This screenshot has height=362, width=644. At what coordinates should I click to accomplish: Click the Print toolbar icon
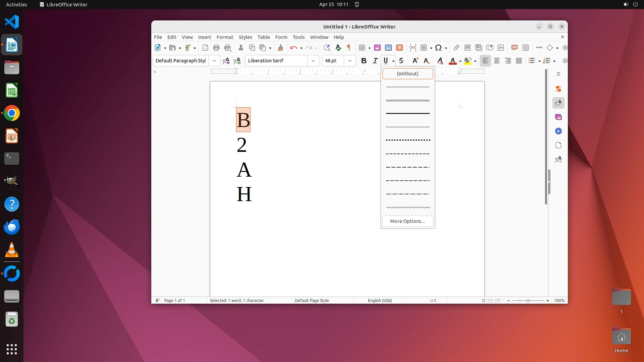[216, 48]
